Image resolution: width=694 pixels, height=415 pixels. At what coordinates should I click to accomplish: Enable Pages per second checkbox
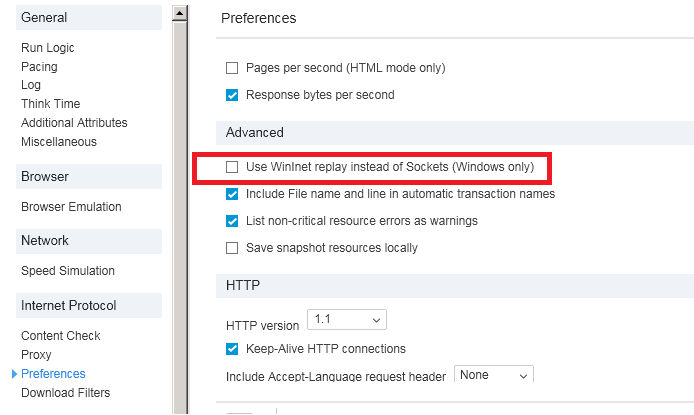(x=232, y=68)
